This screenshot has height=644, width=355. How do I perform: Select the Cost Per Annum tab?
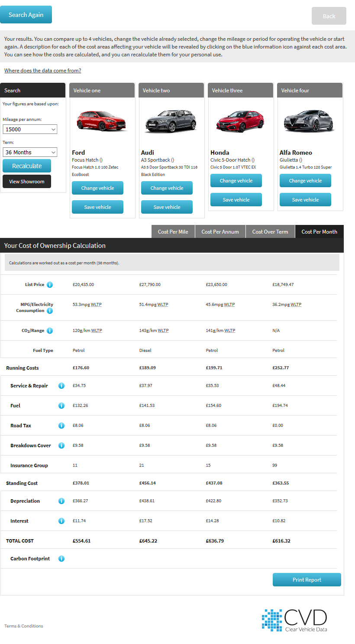coord(220,231)
